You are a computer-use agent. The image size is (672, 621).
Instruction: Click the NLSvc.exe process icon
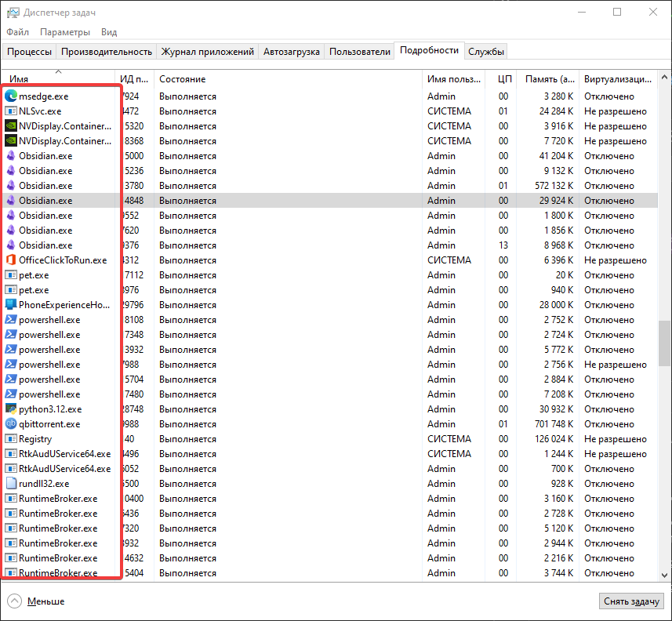11,111
